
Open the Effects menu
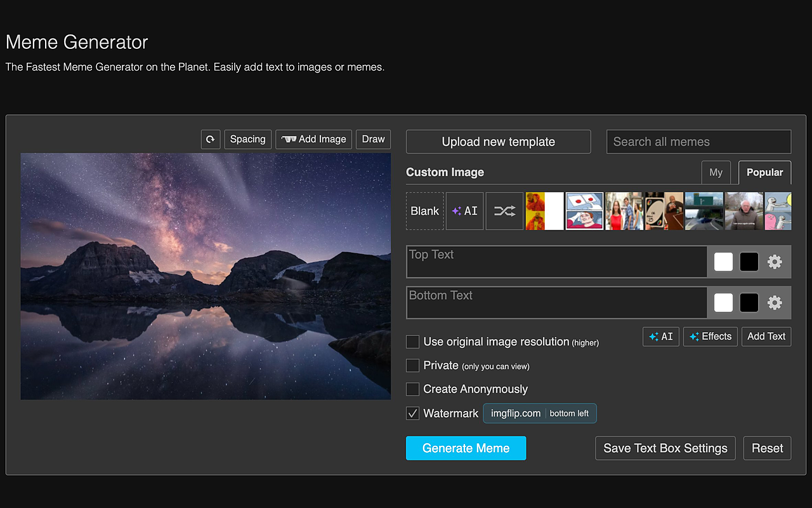[x=710, y=337]
